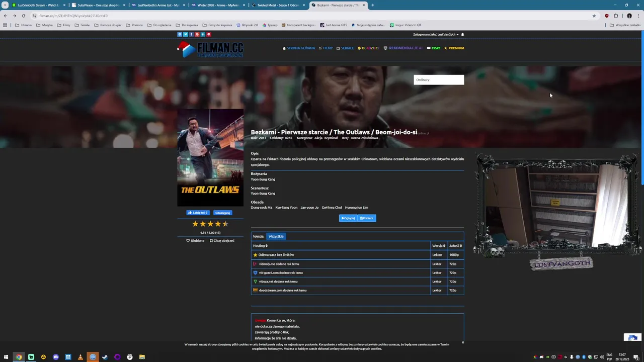Click the Facebook social icon in top bar
644x362 pixels.
tap(191, 35)
